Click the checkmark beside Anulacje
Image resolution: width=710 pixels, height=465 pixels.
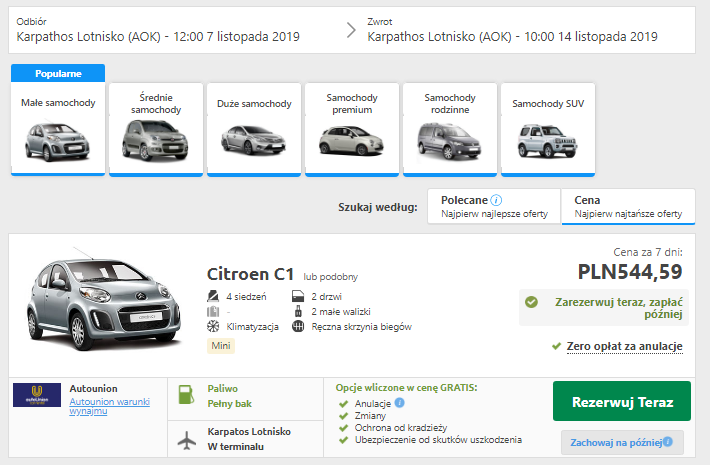[344, 403]
